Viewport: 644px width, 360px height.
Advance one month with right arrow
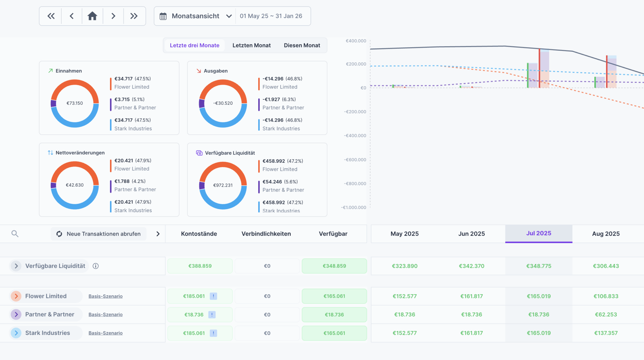[x=113, y=16]
